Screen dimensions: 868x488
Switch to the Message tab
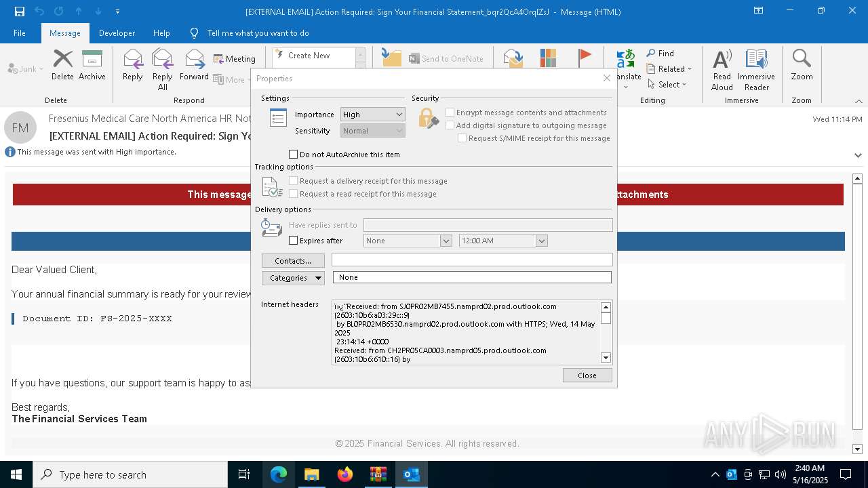coord(65,33)
